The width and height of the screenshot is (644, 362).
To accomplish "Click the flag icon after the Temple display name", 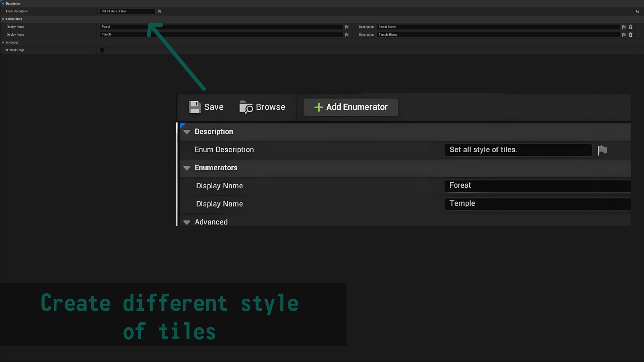I will [346, 35].
